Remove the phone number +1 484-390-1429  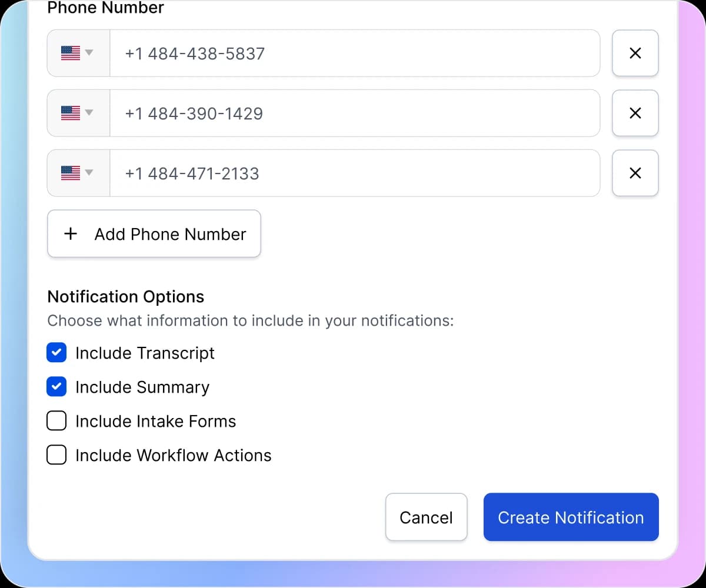635,113
